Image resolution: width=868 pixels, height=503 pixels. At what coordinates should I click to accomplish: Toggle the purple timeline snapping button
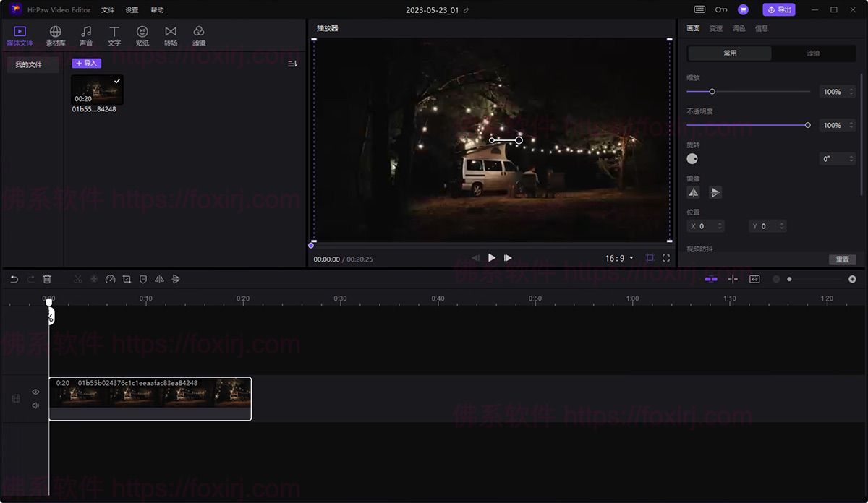click(x=711, y=279)
